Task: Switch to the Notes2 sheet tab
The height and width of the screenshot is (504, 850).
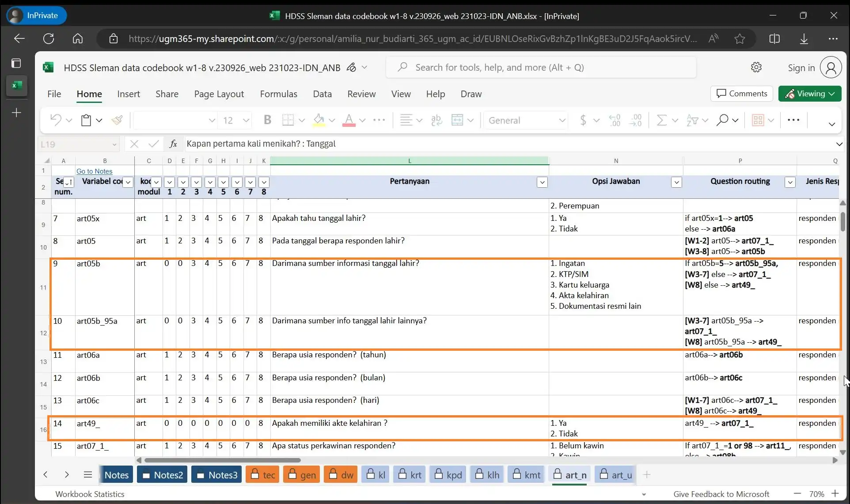Action: (x=162, y=475)
